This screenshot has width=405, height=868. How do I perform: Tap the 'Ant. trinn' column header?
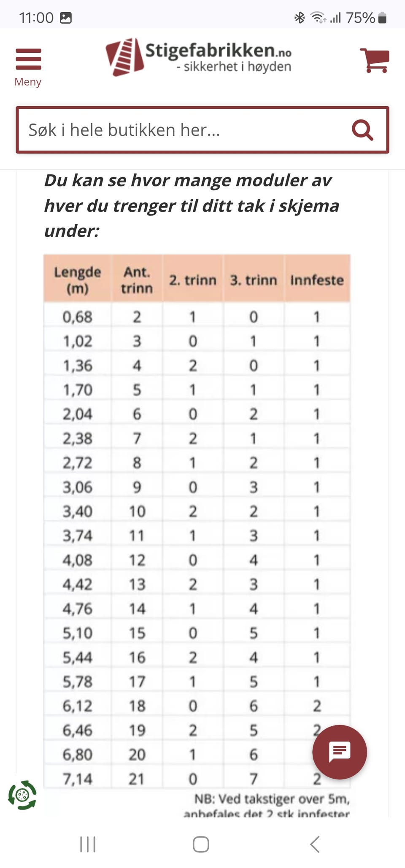[137, 280]
